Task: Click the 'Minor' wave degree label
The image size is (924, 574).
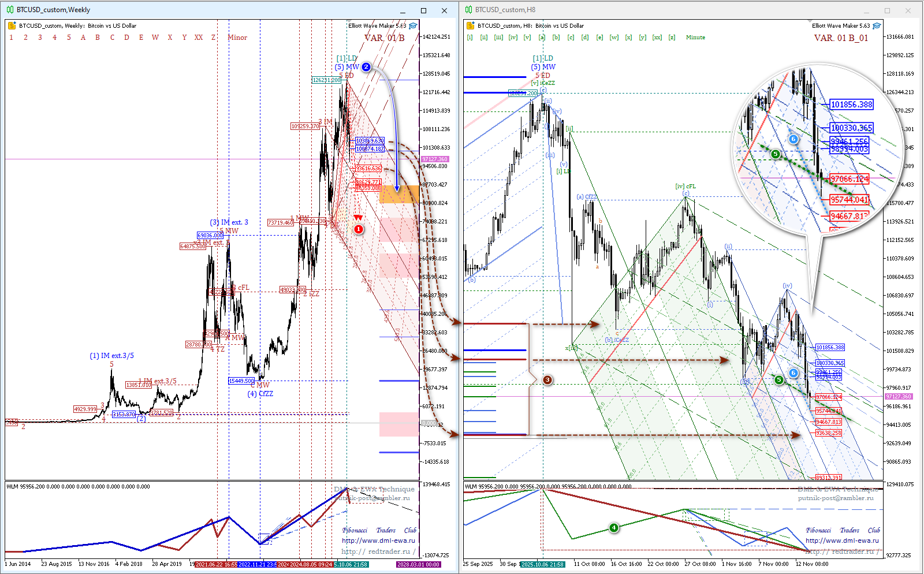Action: click(237, 38)
